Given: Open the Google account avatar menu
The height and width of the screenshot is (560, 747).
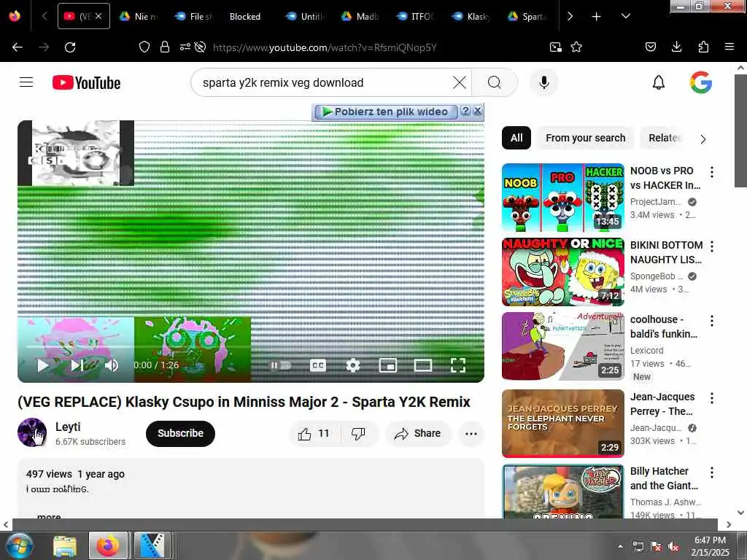Looking at the screenshot, I should [701, 82].
